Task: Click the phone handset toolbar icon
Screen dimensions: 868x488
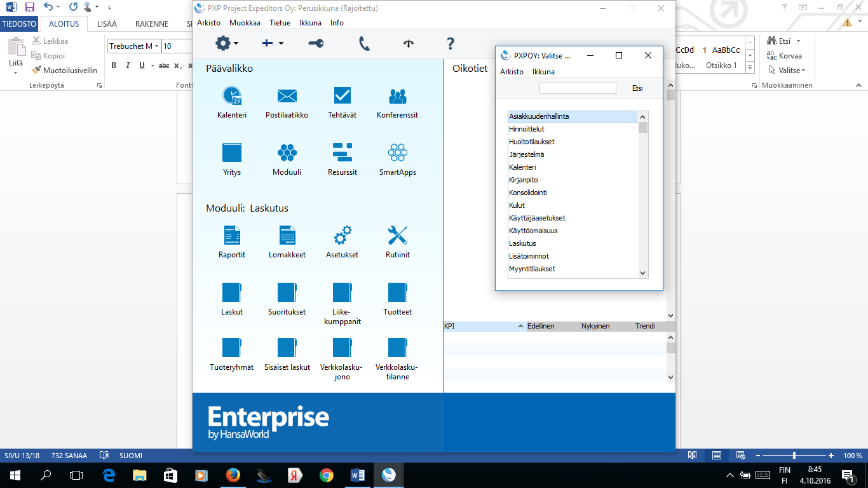Action: tap(364, 43)
